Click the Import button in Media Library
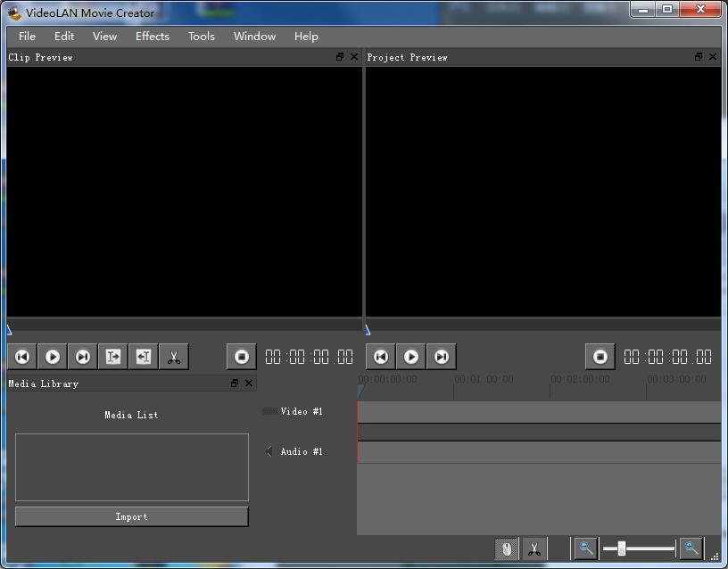The image size is (728, 569). tap(131, 516)
